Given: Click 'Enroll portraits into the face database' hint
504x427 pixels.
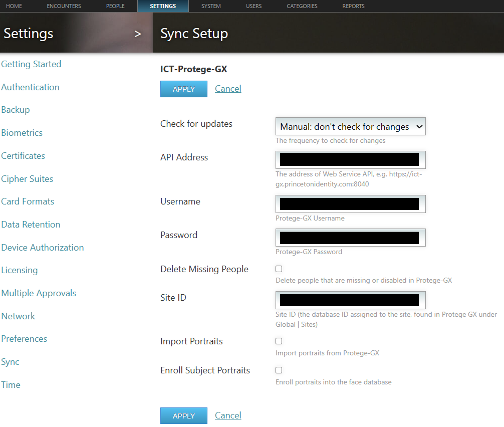Looking at the screenshot, I should point(333,382).
